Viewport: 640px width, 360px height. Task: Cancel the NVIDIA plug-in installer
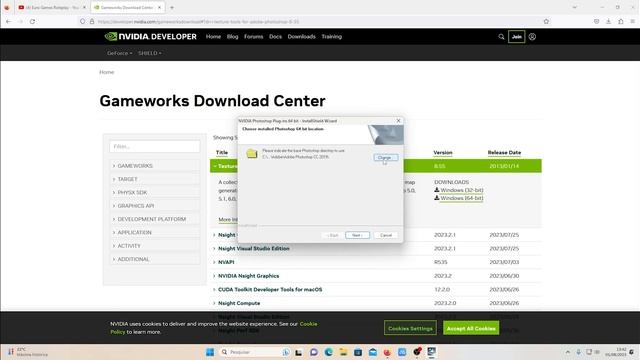coord(386,235)
